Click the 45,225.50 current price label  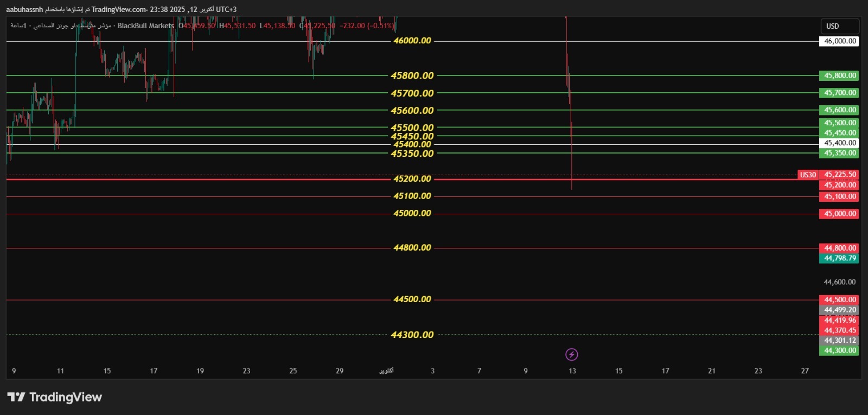(839, 175)
